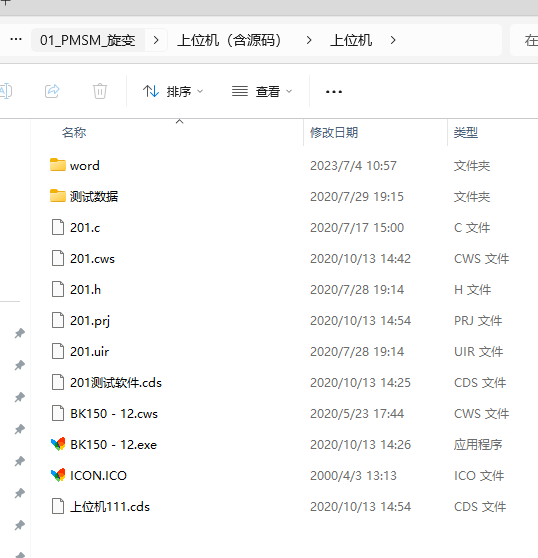The image size is (538, 558).
Task: Select the 201.prj file icon
Action: click(x=58, y=320)
